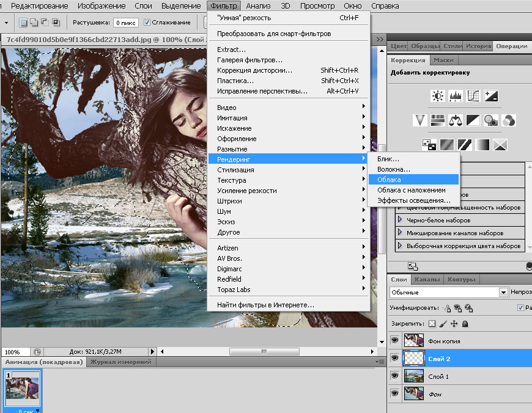Choose New selection mode icon
Screen dimensions: 532x413
coord(23,23)
